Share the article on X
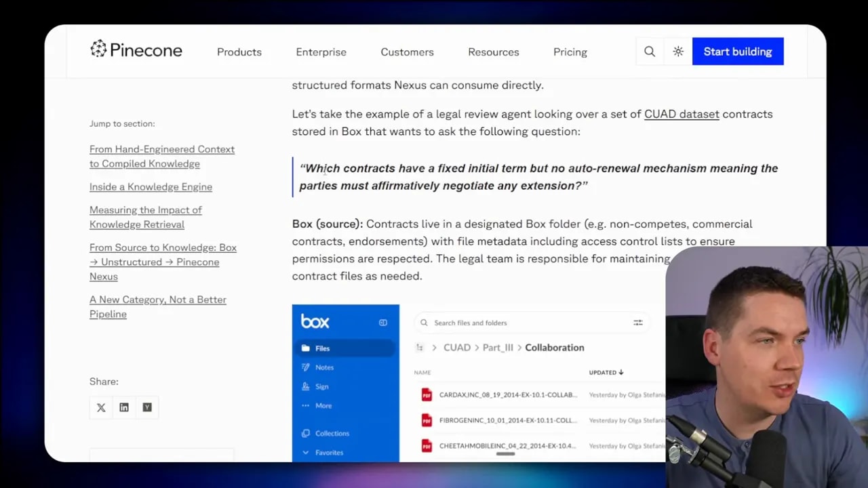Screen dimensions: 868x488 (101, 407)
